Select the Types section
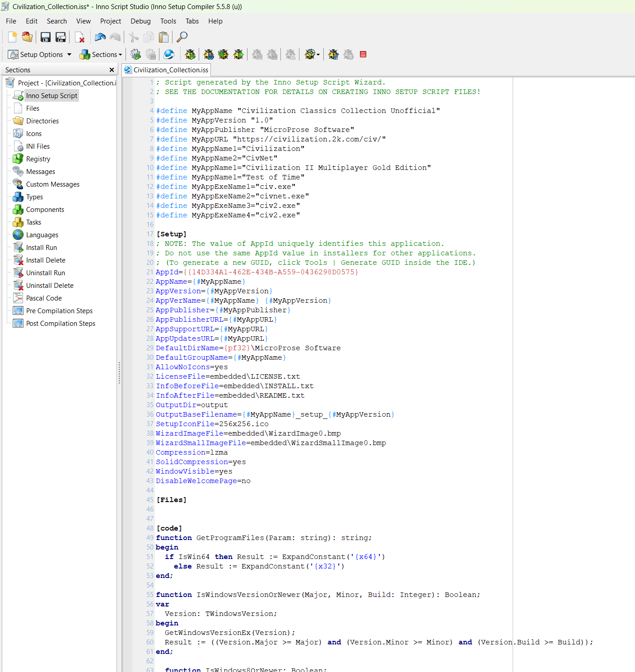Viewport: 635px width, 672px height. click(34, 197)
